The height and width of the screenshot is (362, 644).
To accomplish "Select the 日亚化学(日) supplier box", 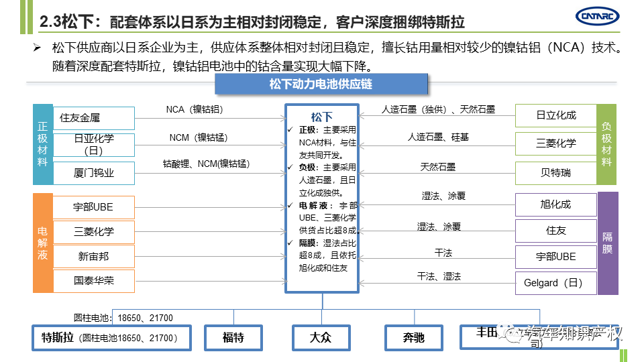I will point(94,145).
